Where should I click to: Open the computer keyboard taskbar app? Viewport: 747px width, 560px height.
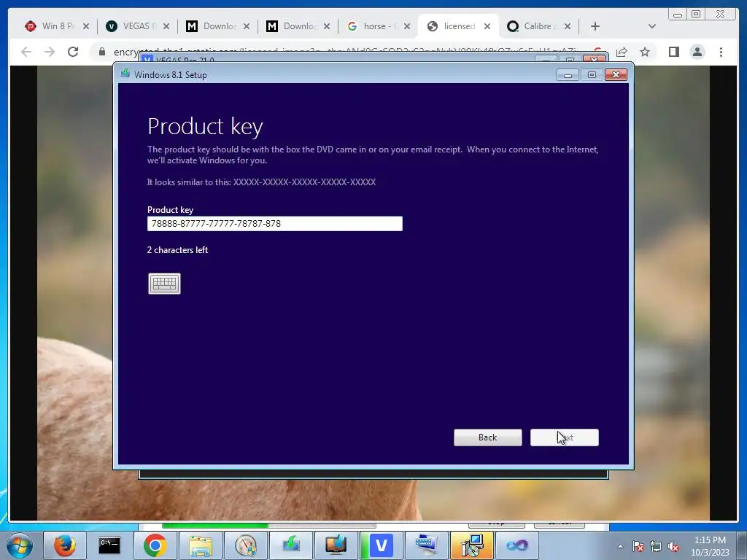(x=426, y=545)
